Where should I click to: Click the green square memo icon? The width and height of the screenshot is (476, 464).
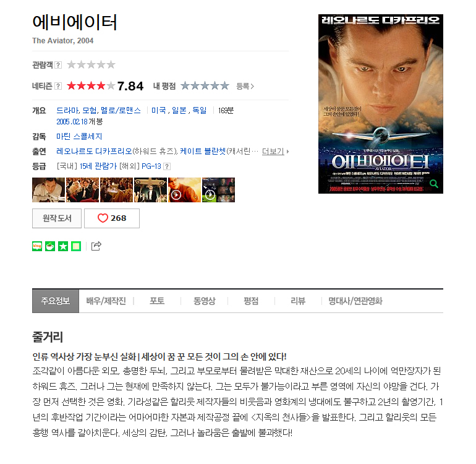(x=76, y=246)
